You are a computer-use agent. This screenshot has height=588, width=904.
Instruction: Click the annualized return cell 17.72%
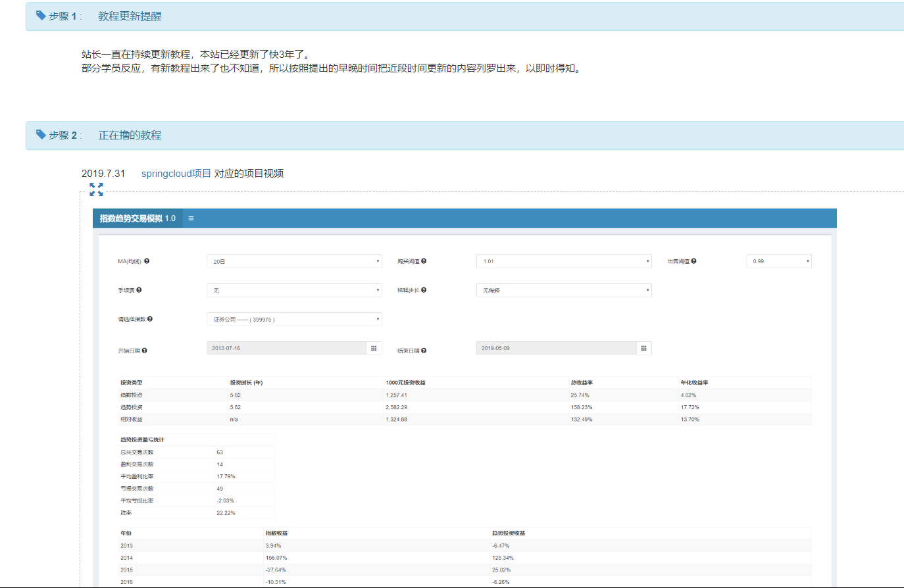click(x=690, y=407)
